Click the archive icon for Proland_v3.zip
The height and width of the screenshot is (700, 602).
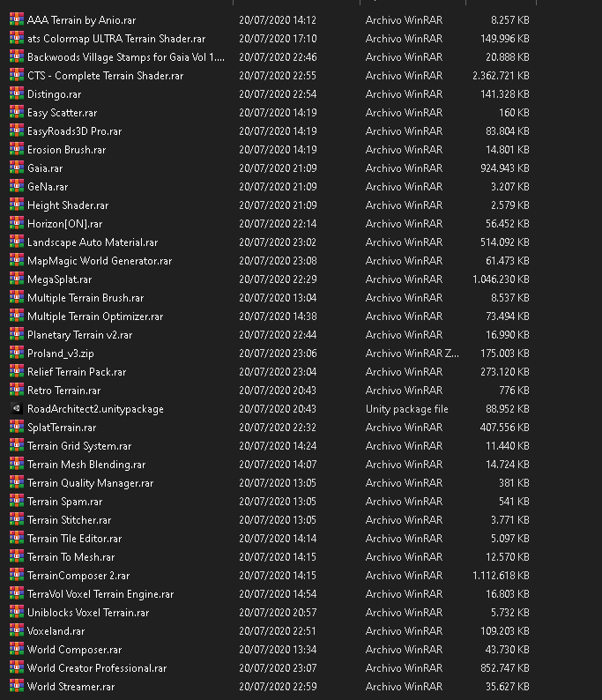coord(17,353)
